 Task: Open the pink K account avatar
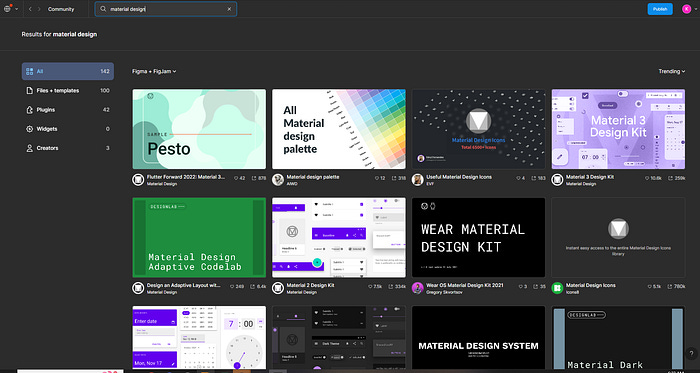pos(686,9)
